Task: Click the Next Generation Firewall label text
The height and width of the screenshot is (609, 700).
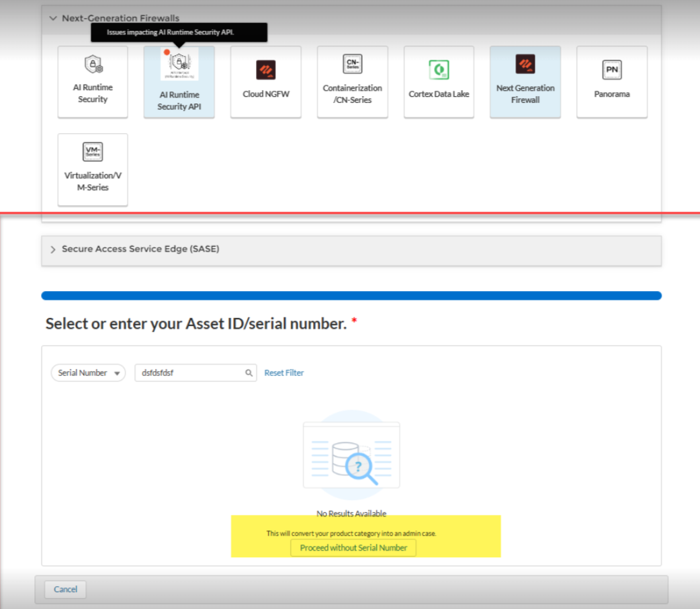Action: 525,94
